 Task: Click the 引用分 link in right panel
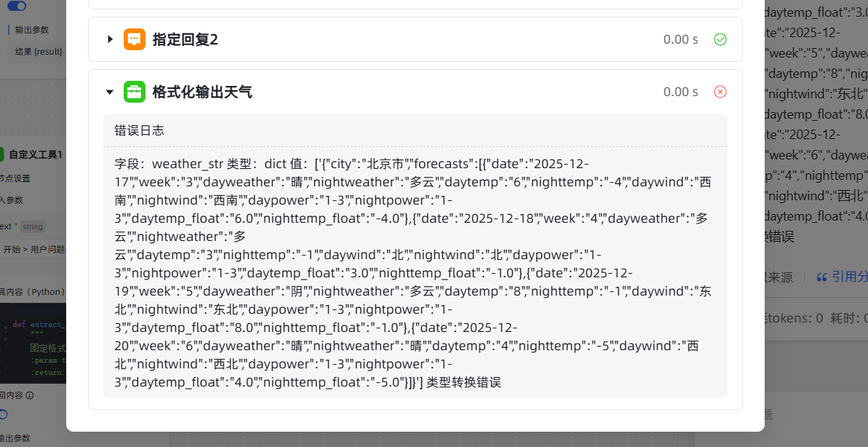[850, 277]
